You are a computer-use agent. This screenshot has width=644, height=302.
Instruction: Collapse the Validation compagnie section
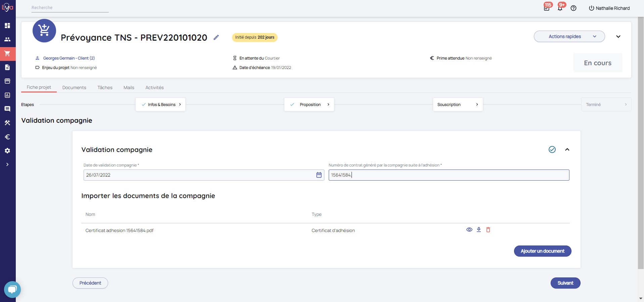point(567,150)
